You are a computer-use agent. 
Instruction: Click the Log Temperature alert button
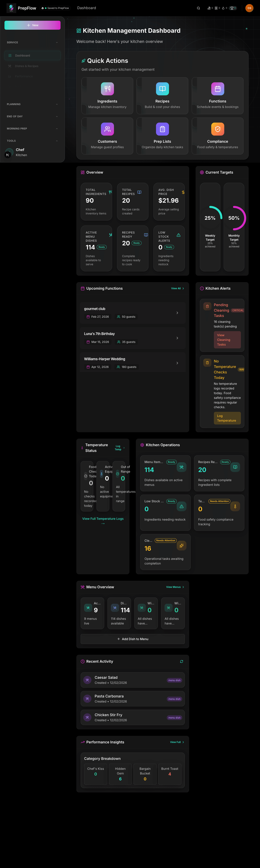pos(227,418)
